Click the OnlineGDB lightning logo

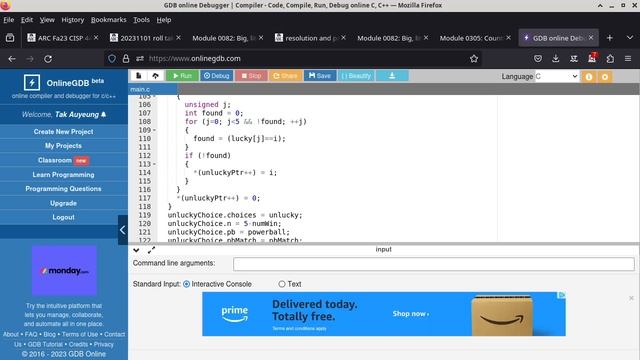point(32,82)
